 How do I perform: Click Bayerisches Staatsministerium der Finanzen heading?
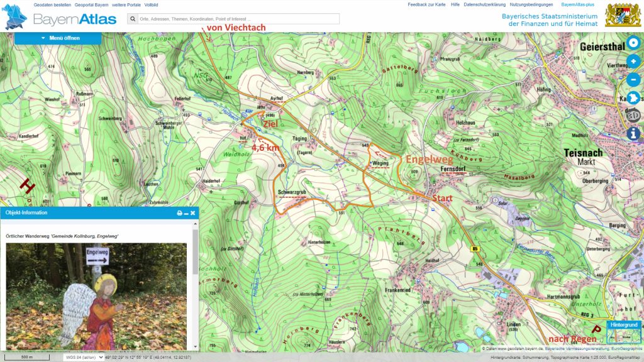pyautogui.click(x=550, y=19)
